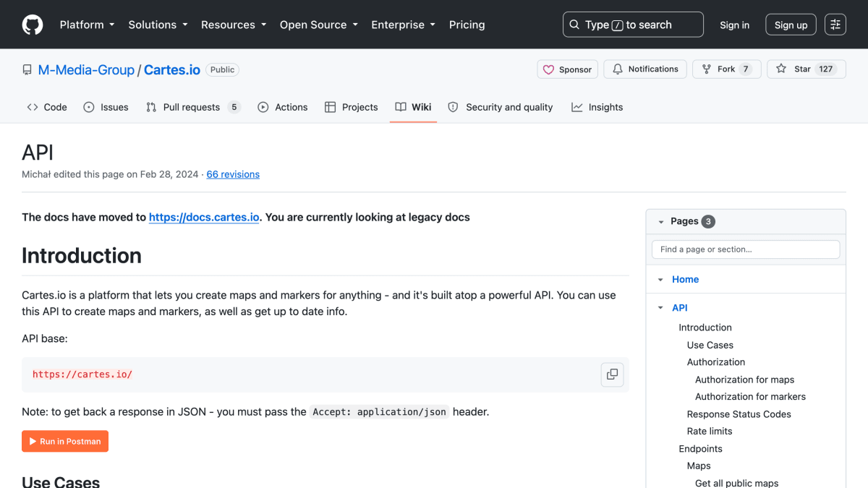Viewport: 868px width, 488px height.
Task: Open the Home wiki page
Action: [685, 279]
